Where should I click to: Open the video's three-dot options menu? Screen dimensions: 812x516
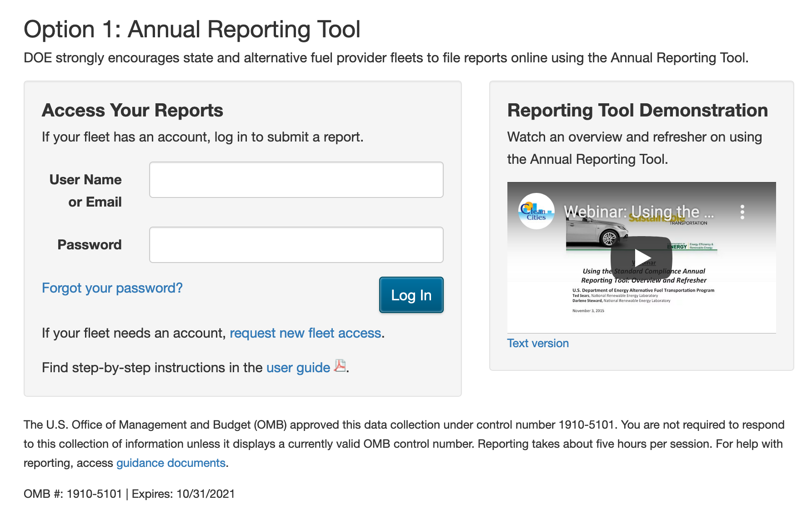pyautogui.click(x=742, y=212)
